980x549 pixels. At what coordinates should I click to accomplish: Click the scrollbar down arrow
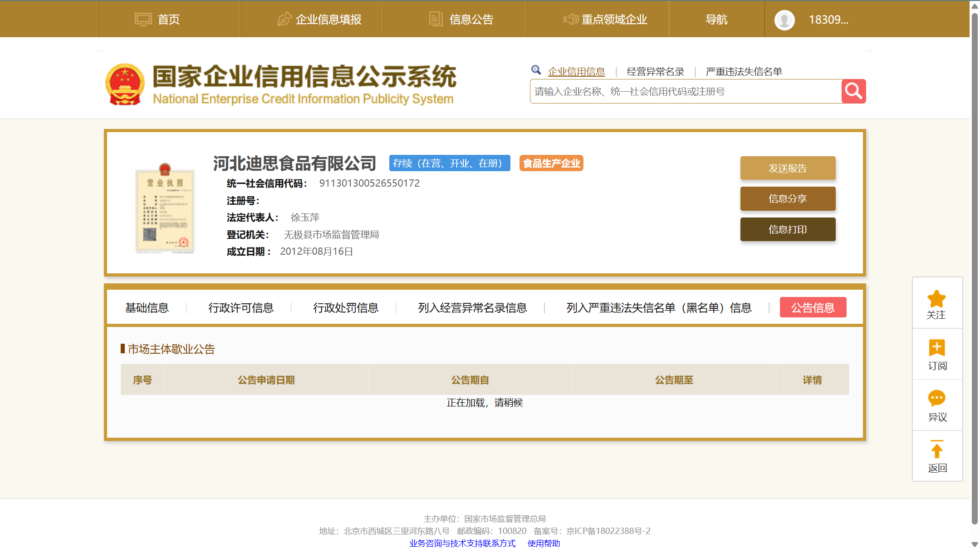pos(975,544)
